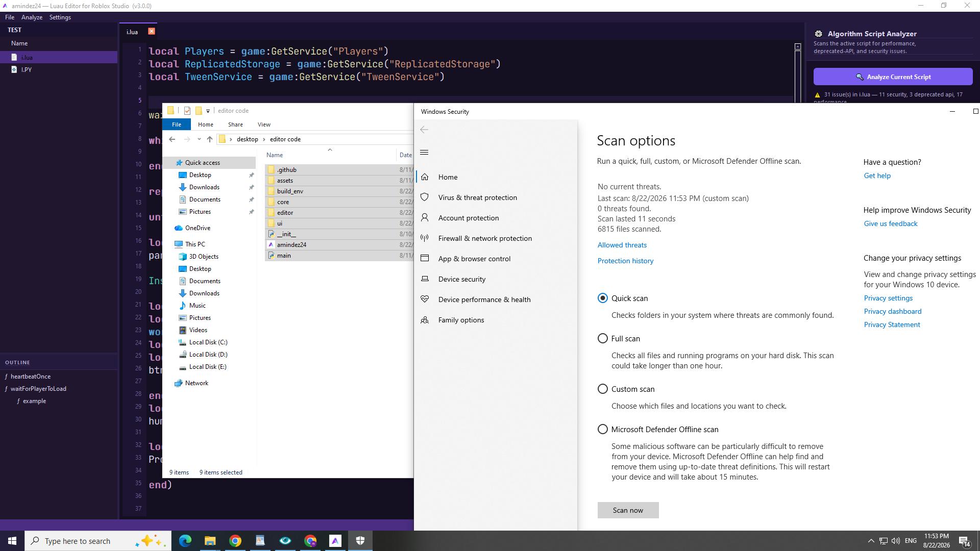Close the i.lua editor tab

152,31
